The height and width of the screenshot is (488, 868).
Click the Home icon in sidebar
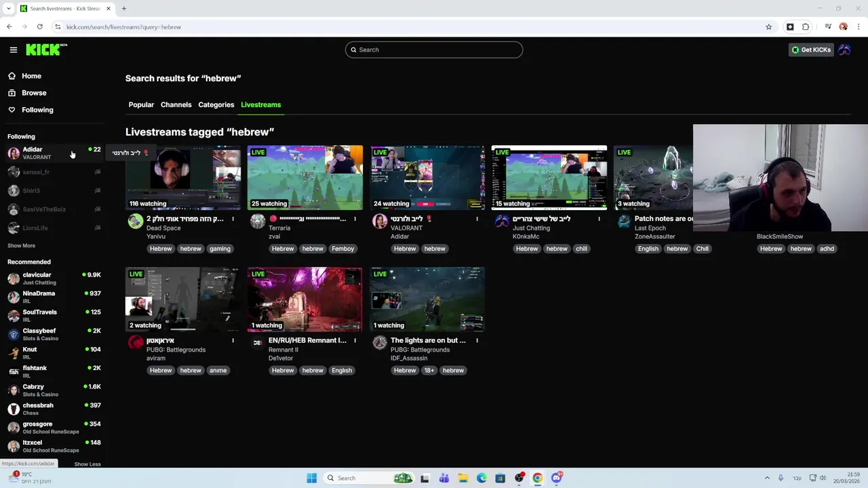tap(12, 76)
